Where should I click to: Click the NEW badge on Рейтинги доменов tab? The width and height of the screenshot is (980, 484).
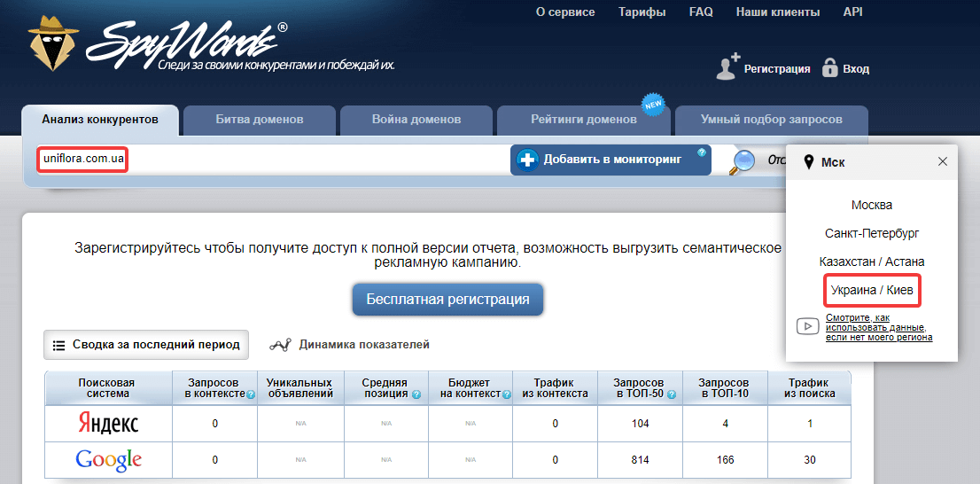point(654,105)
